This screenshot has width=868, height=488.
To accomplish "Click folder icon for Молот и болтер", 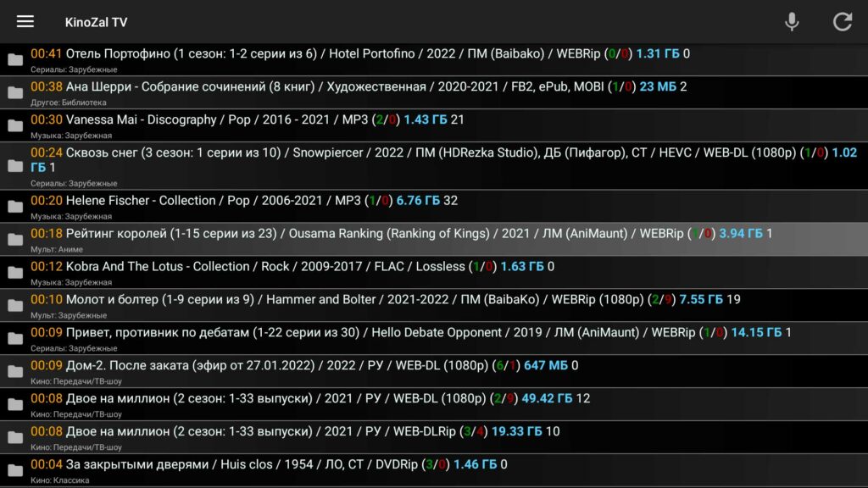I will [x=15, y=305].
